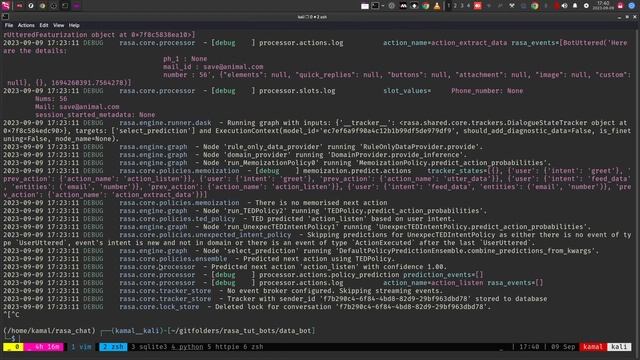This screenshot has height=360, width=640.
Task: Click the black M-shaped icon in taskbar
Action: point(403,6)
